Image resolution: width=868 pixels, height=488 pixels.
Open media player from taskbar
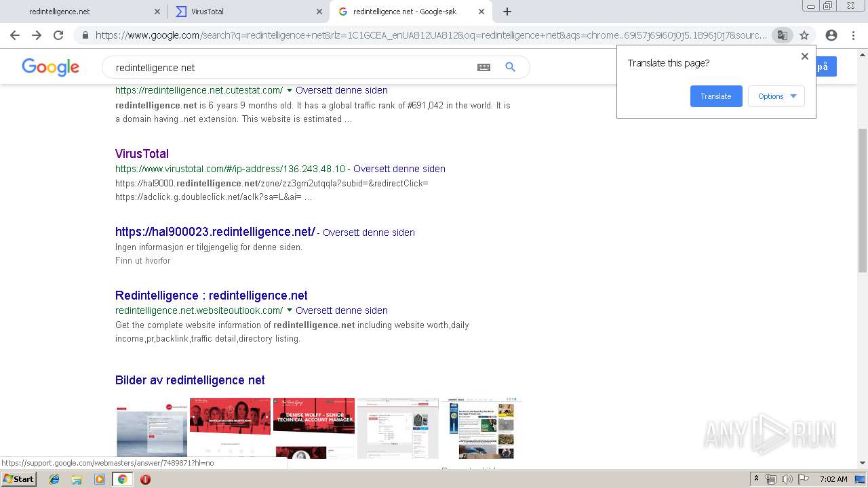pyautogui.click(x=100, y=479)
